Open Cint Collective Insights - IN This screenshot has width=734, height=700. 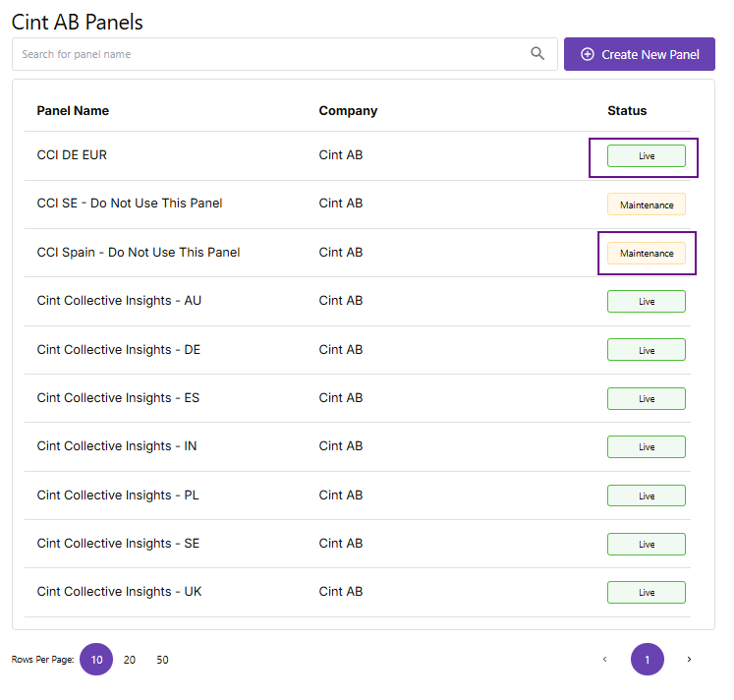click(117, 446)
